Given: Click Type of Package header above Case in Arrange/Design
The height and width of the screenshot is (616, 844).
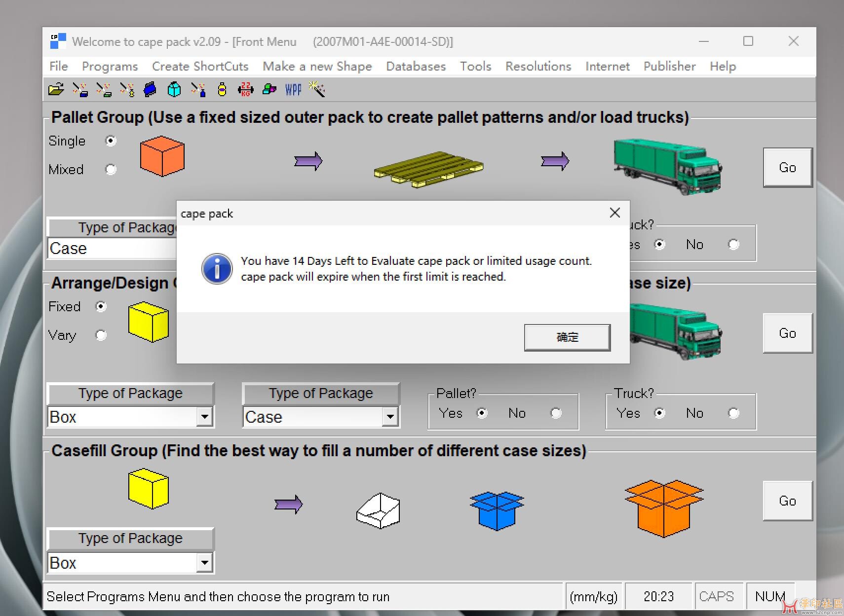Looking at the screenshot, I should click(x=321, y=394).
